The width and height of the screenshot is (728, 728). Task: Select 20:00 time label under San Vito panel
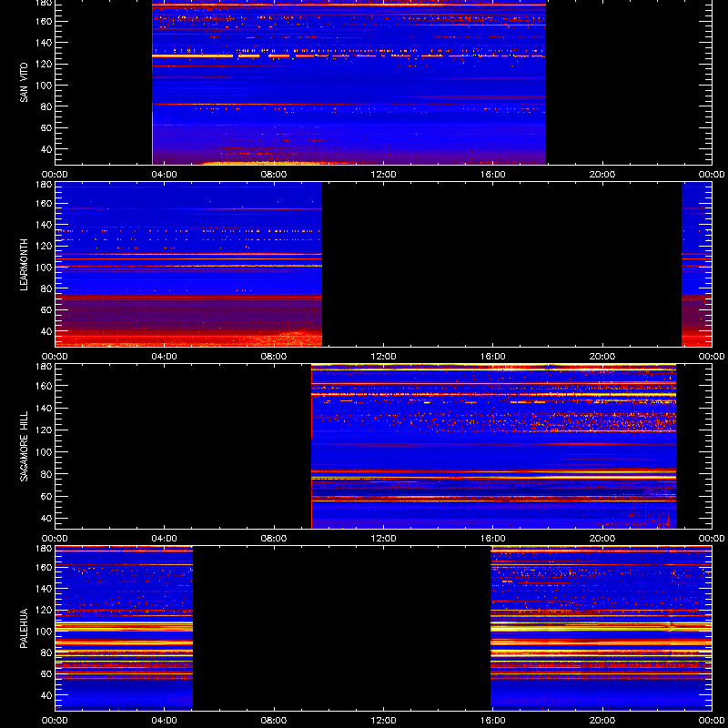(602, 175)
